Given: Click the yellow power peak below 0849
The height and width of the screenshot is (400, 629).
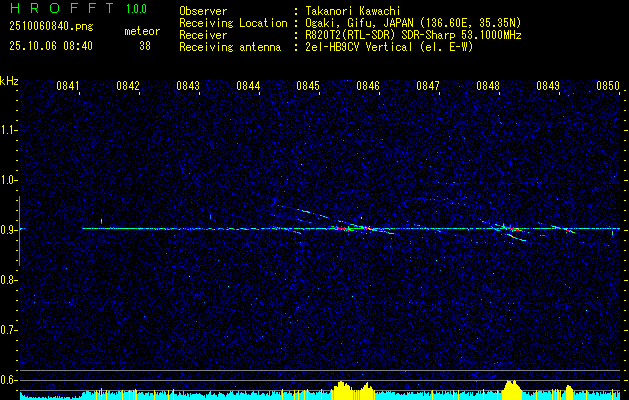Looking at the screenshot, I should coord(569,392).
